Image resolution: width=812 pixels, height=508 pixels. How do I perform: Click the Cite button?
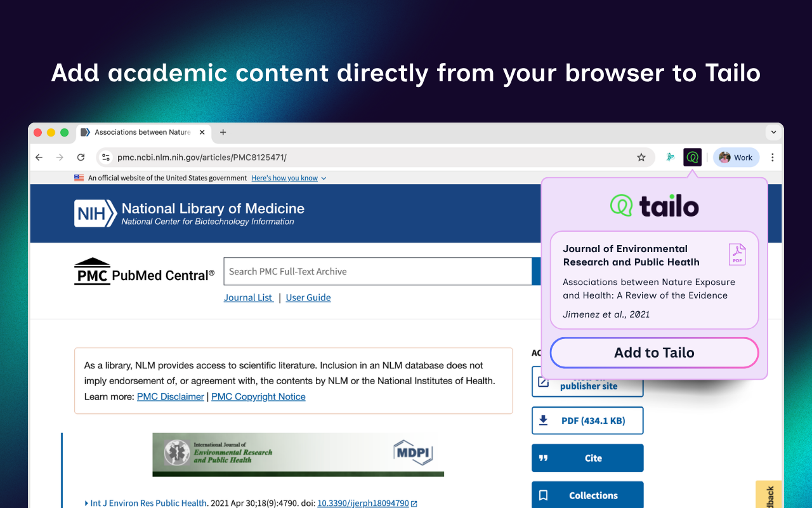[x=587, y=458]
